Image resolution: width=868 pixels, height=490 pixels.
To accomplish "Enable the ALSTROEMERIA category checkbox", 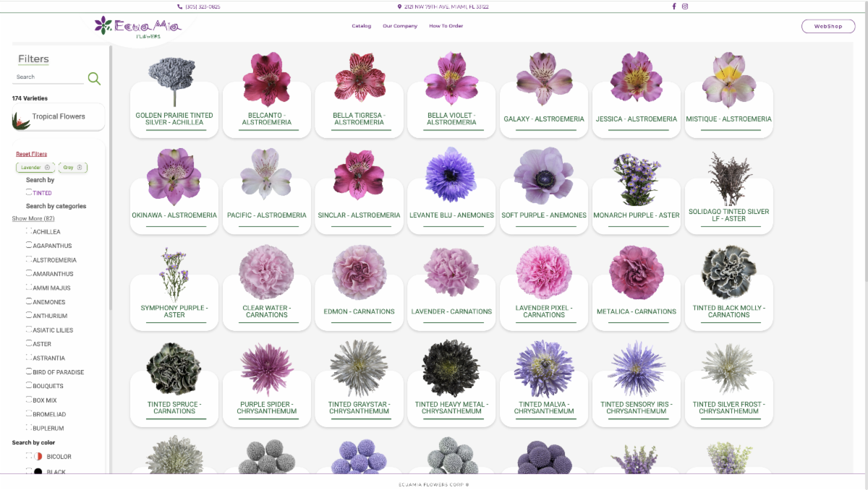I will 29,259.
